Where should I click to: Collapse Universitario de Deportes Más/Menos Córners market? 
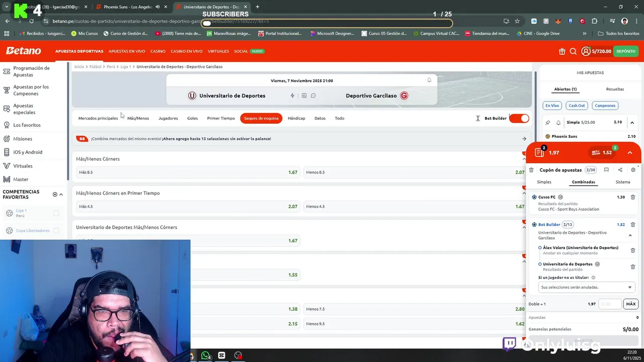[524, 227]
